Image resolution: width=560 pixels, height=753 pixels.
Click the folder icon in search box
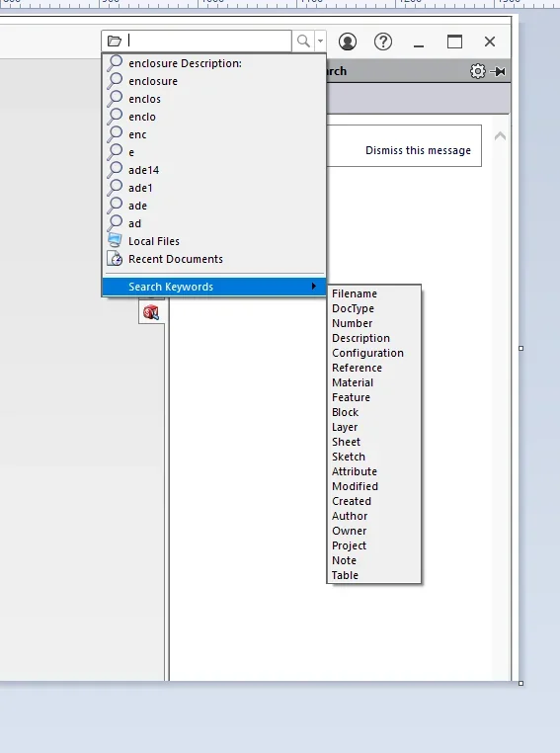click(x=115, y=42)
